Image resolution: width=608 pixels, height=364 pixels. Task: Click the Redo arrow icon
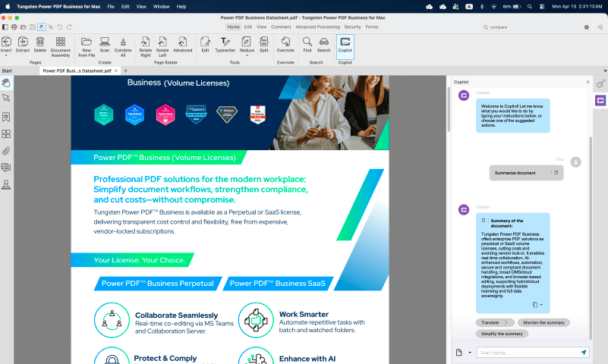click(x=69, y=27)
